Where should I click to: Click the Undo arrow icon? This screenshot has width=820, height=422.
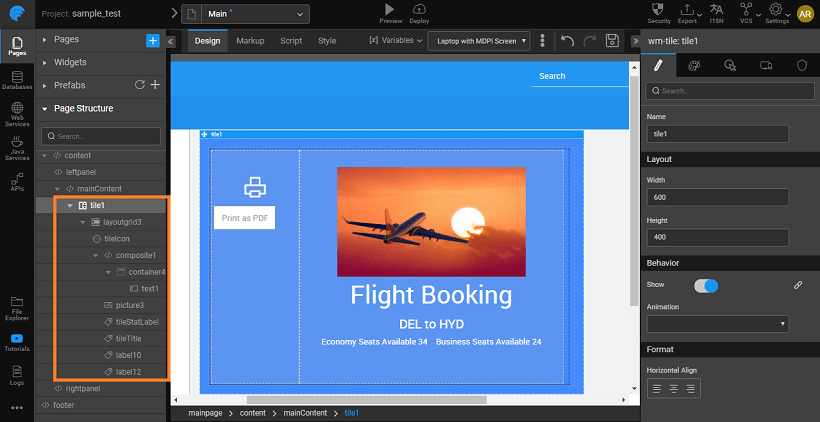(x=567, y=41)
